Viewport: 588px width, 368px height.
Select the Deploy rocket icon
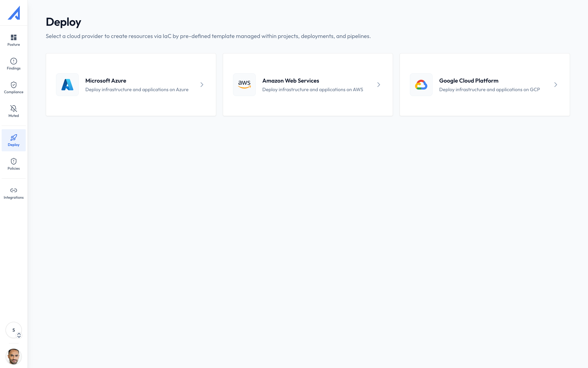tap(14, 138)
